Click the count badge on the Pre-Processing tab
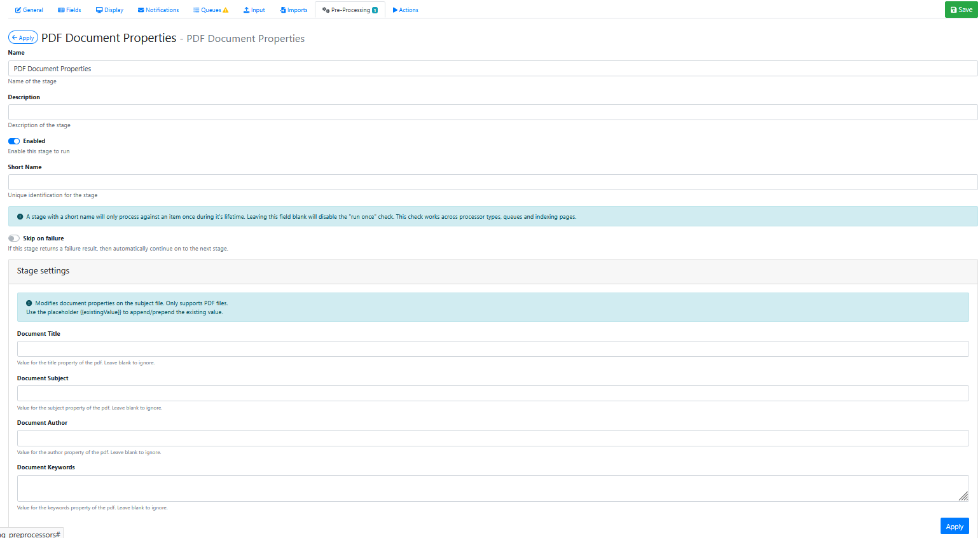 [375, 10]
